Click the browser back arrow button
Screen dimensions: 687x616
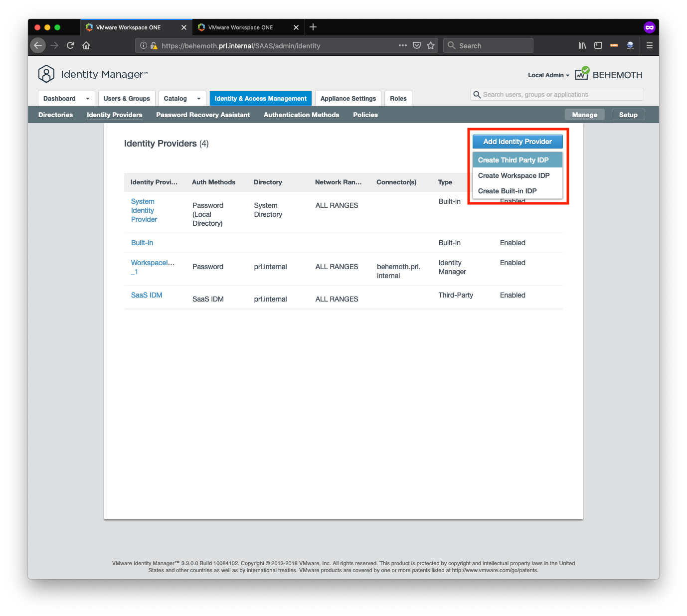[38, 45]
